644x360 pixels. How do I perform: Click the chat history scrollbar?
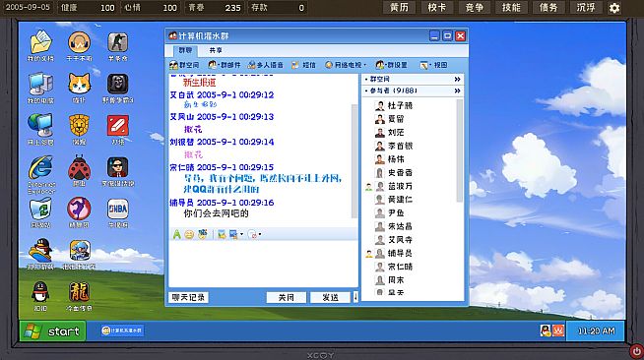coord(354,161)
